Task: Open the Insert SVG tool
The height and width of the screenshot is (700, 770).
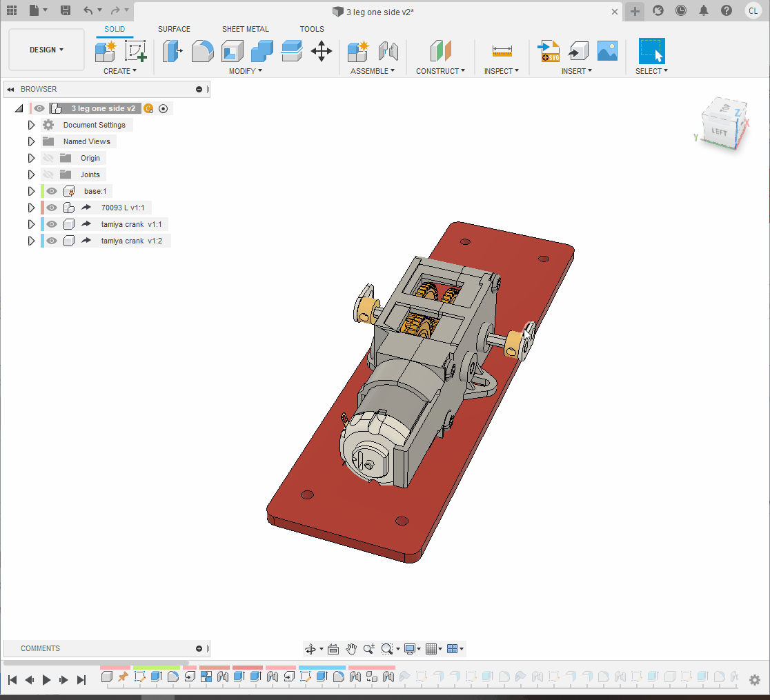Action: (549, 51)
